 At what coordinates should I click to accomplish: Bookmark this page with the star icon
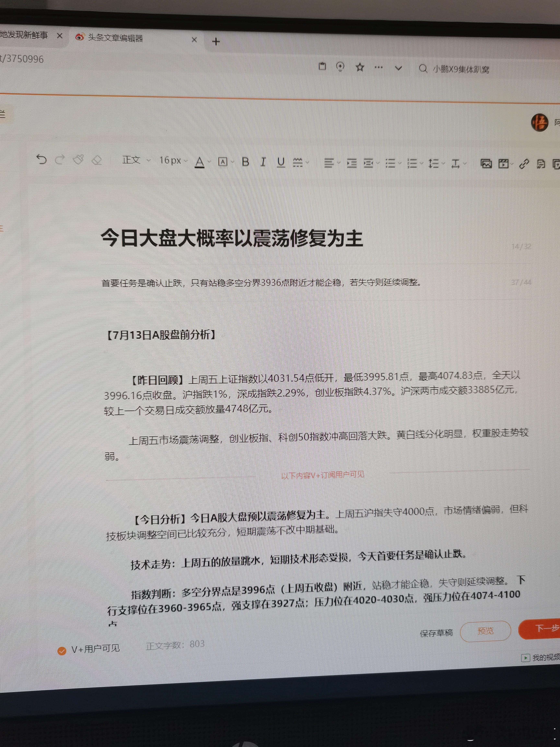pyautogui.click(x=360, y=67)
